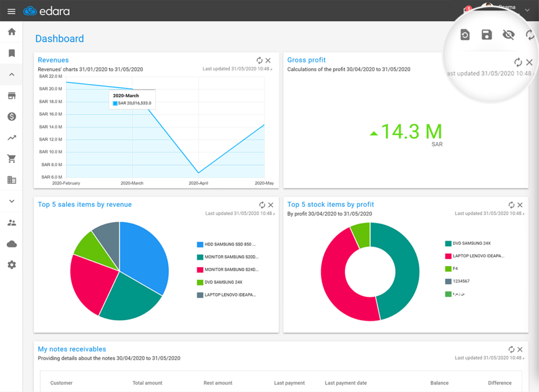Refresh My notes receivables widget
Image resolution: width=539 pixels, height=392 pixels.
pos(512,349)
